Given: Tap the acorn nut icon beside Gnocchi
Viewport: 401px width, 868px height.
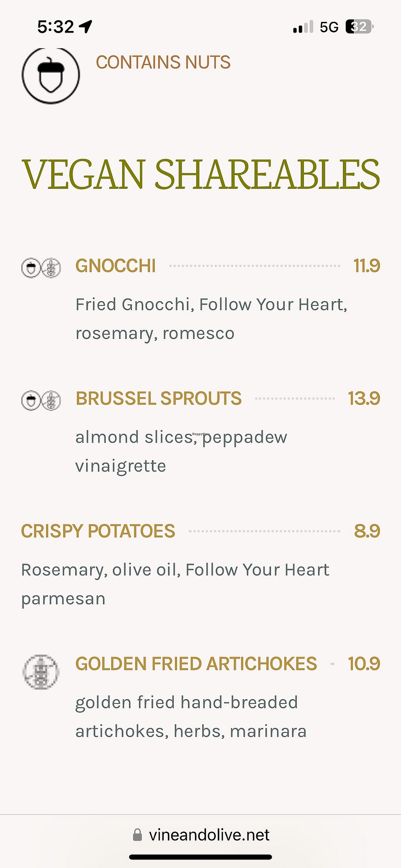Looking at the screenshot, I should point(31,268).
